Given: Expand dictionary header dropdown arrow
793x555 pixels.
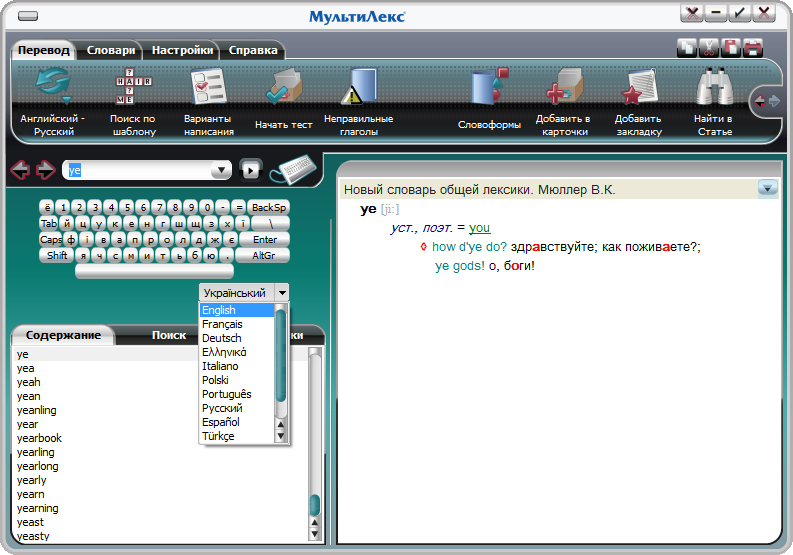Looking at the screenshot, I should (767, 189).
